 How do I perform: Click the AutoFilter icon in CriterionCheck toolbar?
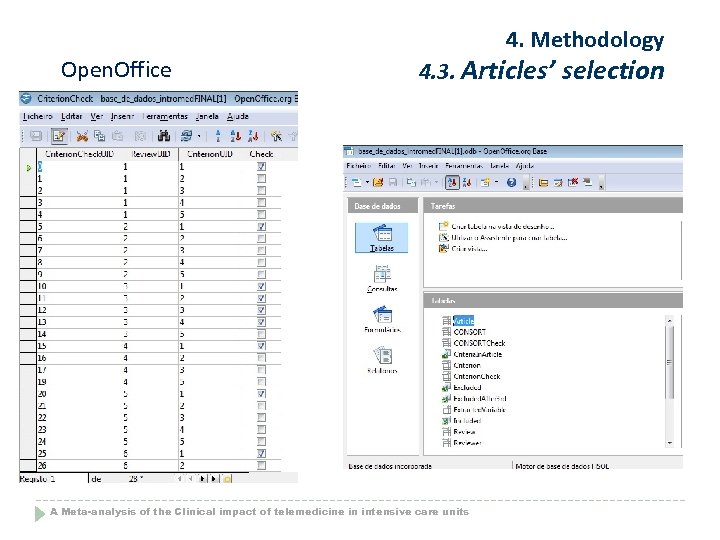click(x=276, y=136)
